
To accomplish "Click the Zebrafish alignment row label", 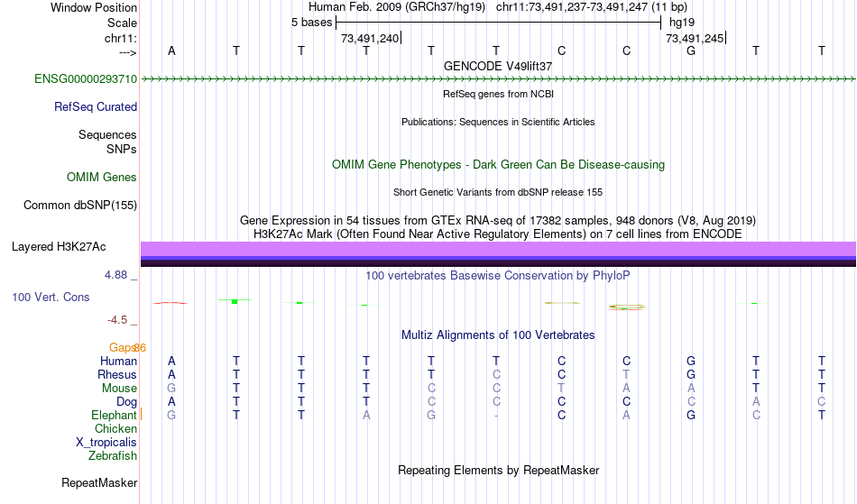I will pos(113,456).
